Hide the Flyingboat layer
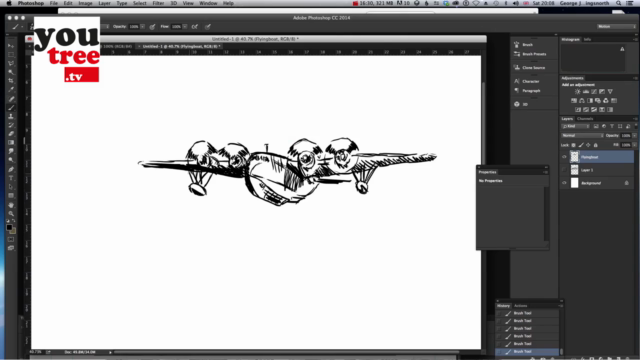Viewport: 640px width, 360px height. (x=564, y=157)
